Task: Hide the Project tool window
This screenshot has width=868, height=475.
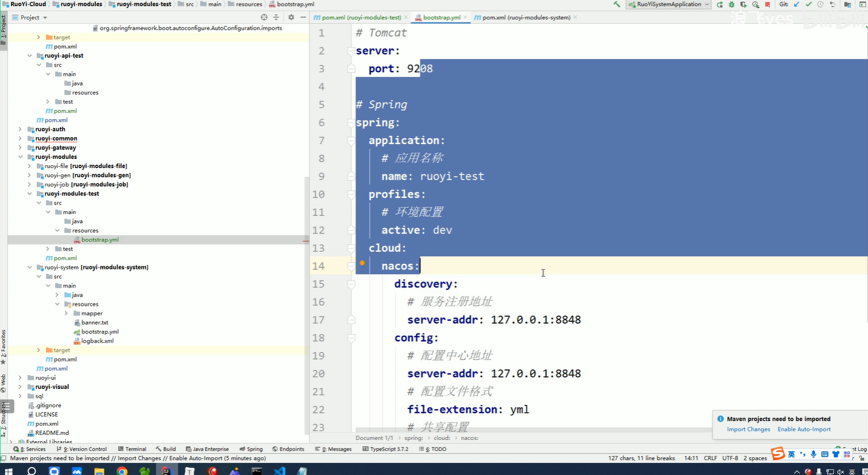Action: (x=303, y=17)
